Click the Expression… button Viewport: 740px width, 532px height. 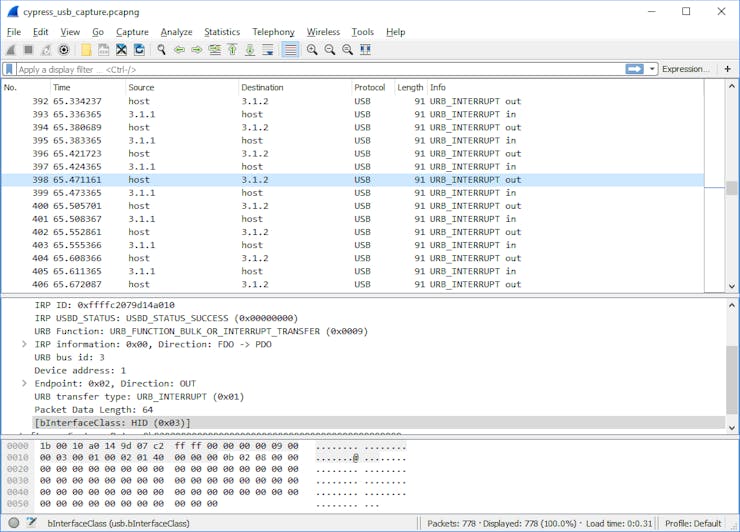(x=685, y=69)
